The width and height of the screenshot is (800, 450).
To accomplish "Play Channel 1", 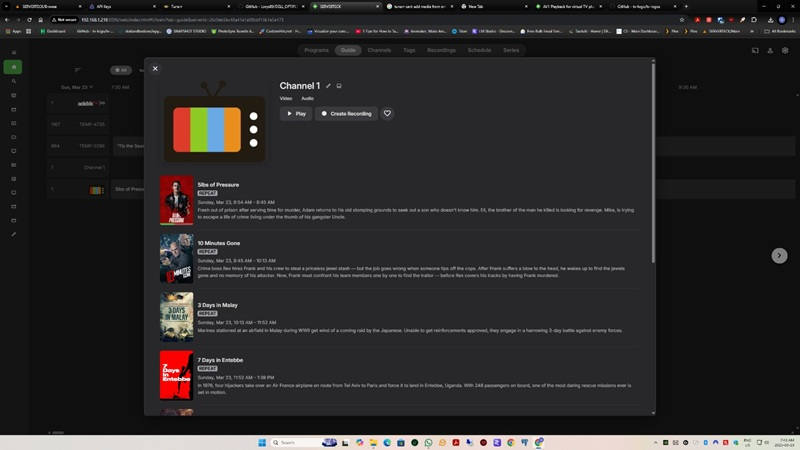I will click(x=296, y=113).
